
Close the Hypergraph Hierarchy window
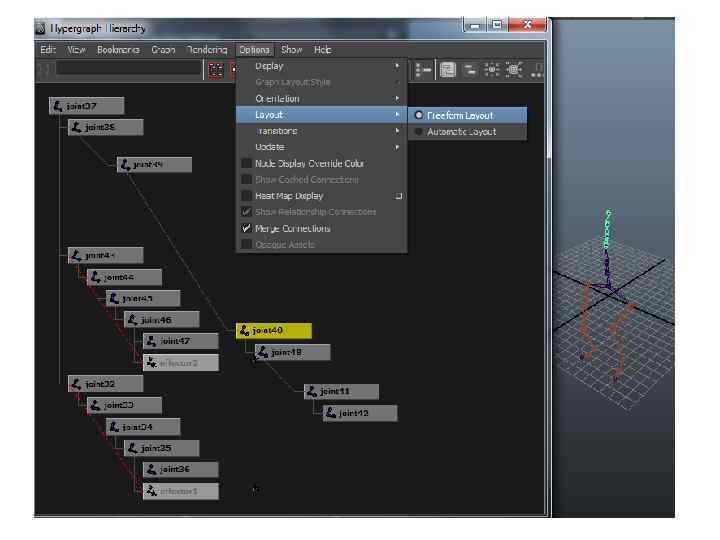[527, 25]
